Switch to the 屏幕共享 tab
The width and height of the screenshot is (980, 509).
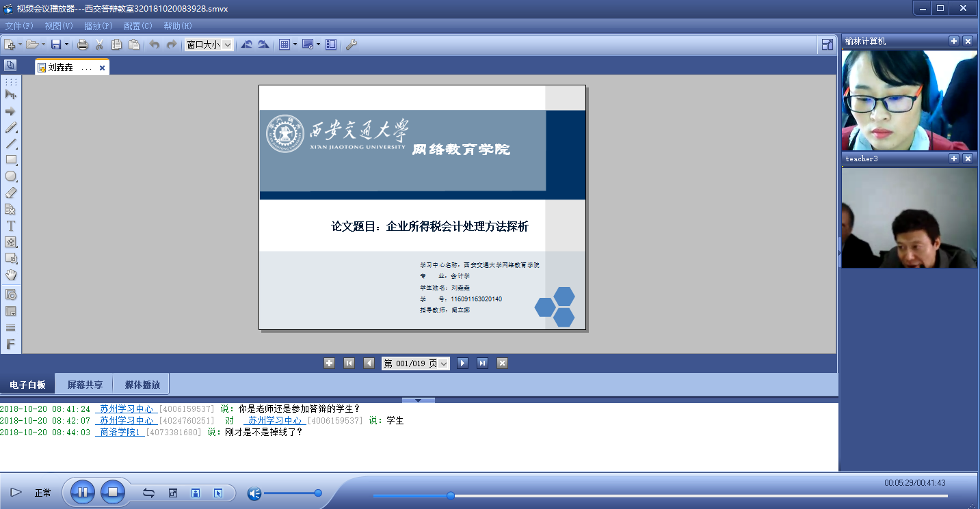pos(85,385)
